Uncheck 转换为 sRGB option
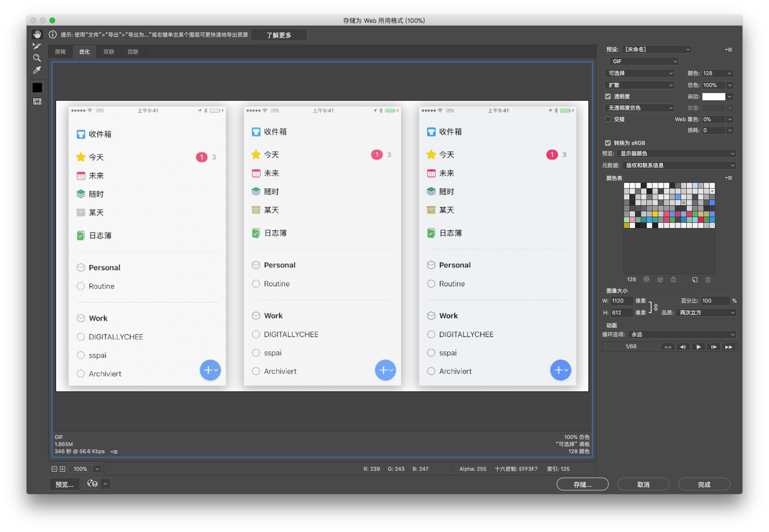 click(x=608, y=143)
